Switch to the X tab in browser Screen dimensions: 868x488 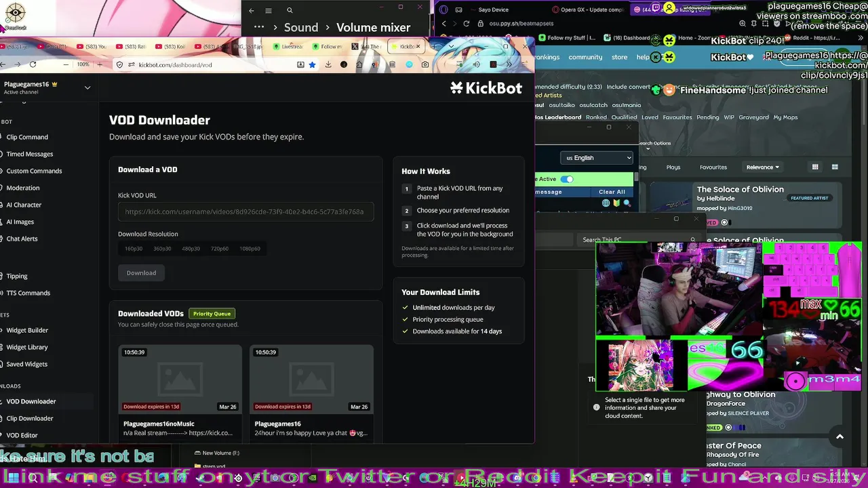(x=366, y=47)
